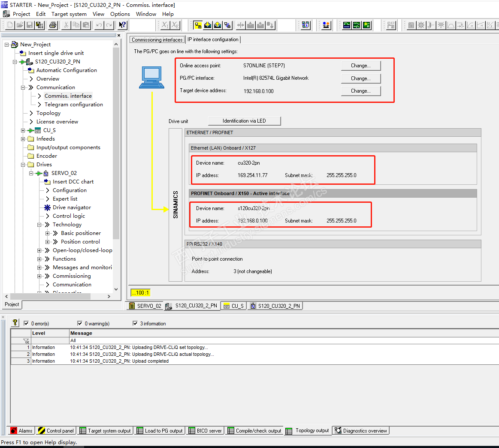The height and width of the screenshot is (448, 499).
Task: Expand the CU_S tree node
Action: [23, 130]
